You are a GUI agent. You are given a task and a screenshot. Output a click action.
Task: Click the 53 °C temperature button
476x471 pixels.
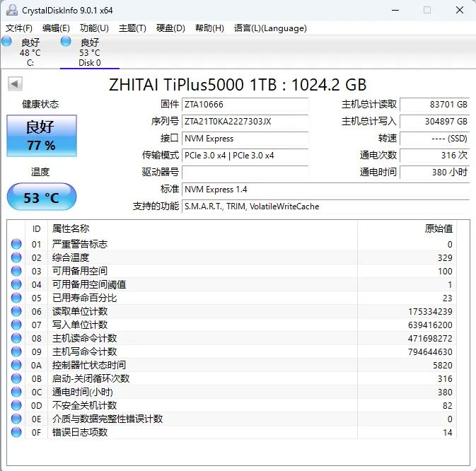(x=42, y=197)
